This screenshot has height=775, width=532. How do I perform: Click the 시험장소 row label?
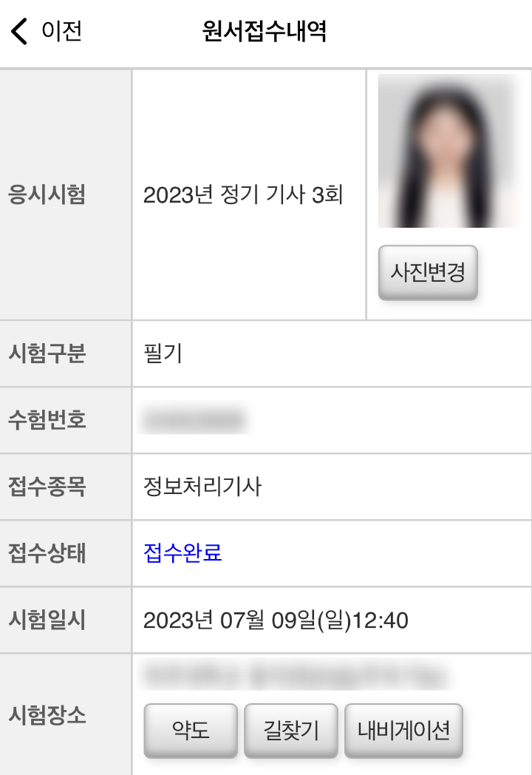coord(47,714)
